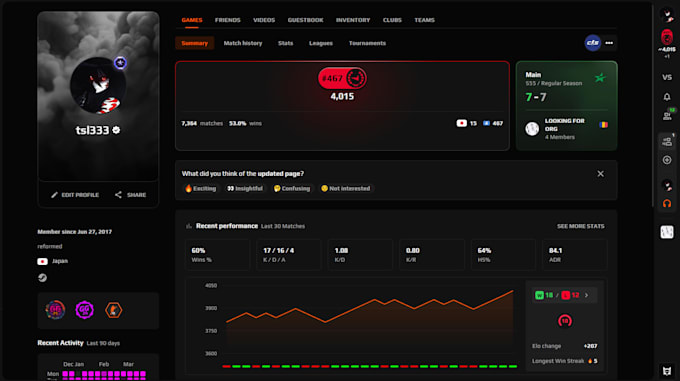680x381 pixels.
Task: Click the verified checkmark next to tsl333
Action: [x=116, y=130]
